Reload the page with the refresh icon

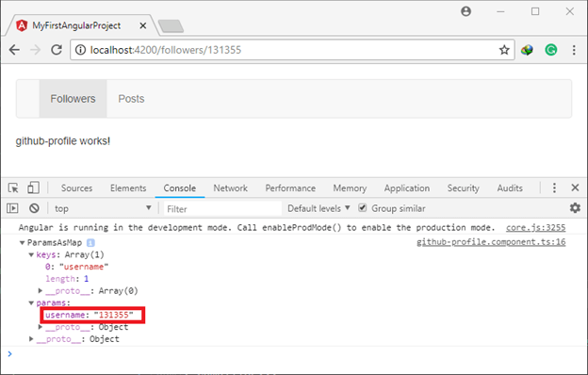(57, 50)
